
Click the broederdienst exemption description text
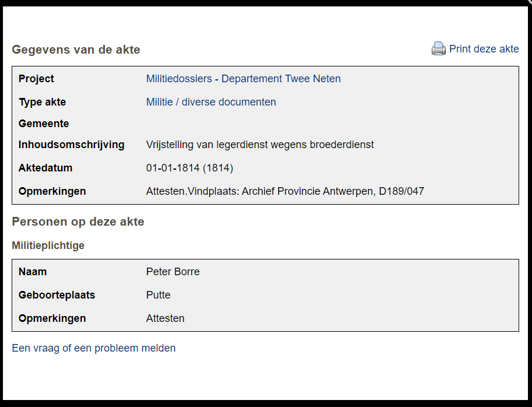coord(260,145)
